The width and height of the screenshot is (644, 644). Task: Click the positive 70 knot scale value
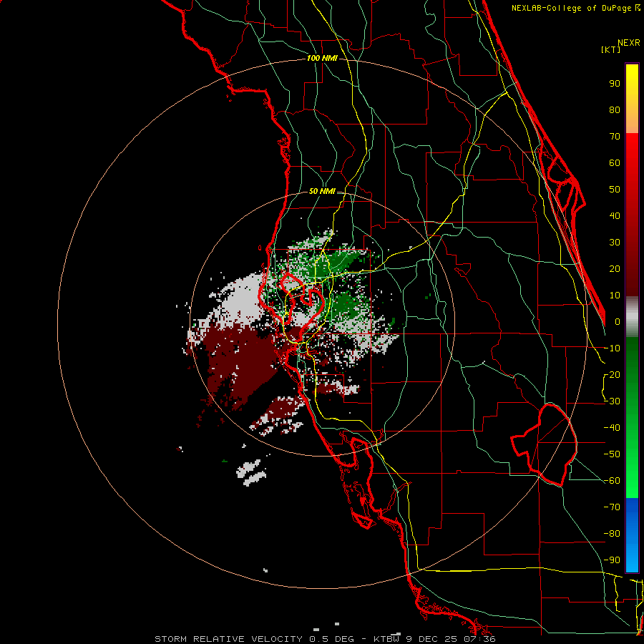pyautogui.click(x=615, y=137)
